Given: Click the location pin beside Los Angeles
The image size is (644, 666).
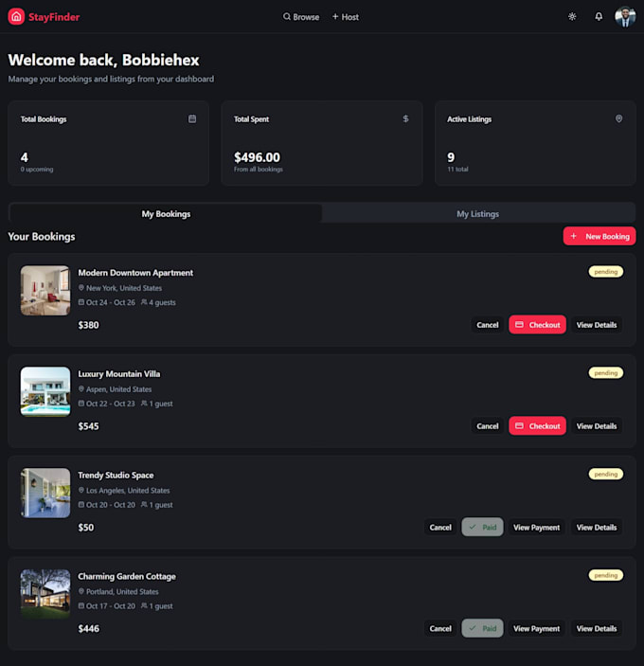Looking at the screenshot, I should coord(81,490).
